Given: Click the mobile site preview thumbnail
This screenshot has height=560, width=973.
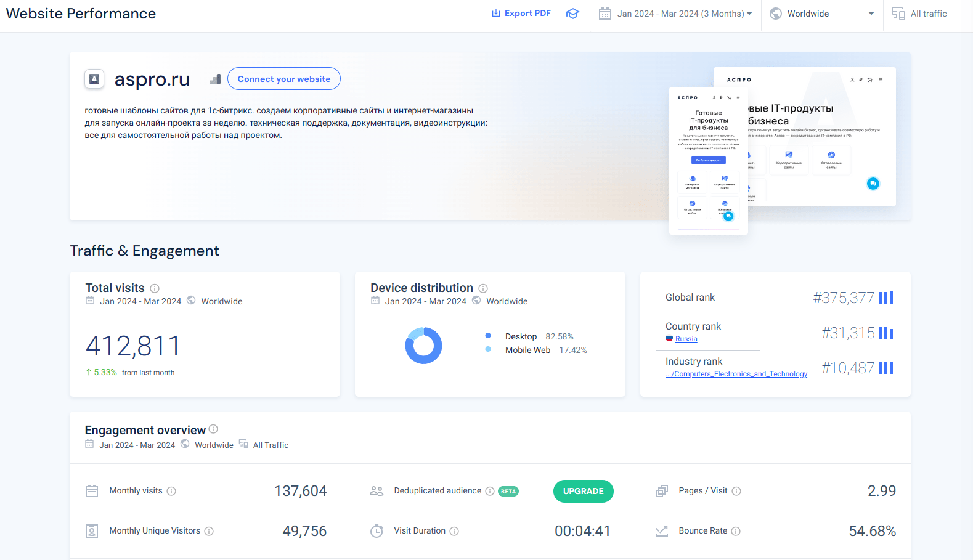Looking at the screenshot, I should 709,161.
